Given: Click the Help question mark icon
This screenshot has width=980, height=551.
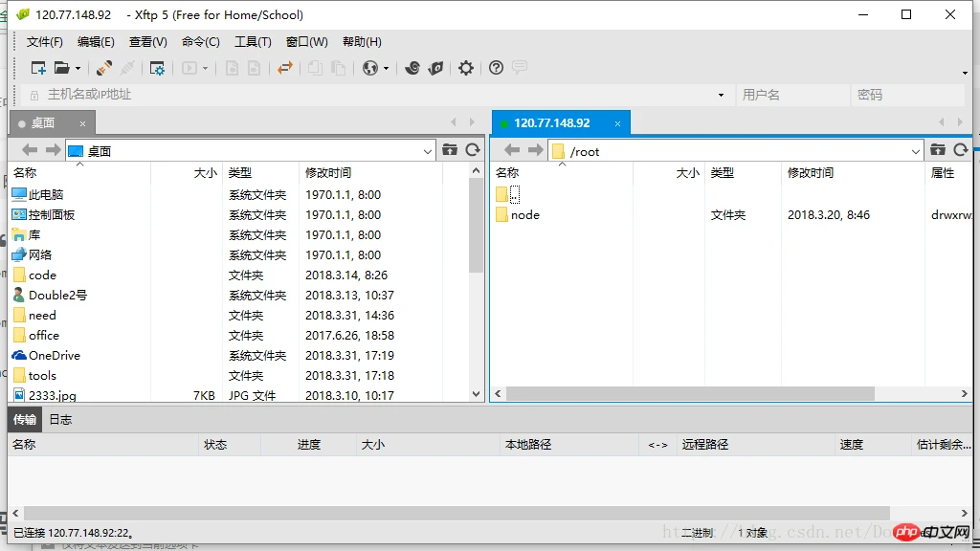Looking at the screenshot, I should (x=496, y=68).
